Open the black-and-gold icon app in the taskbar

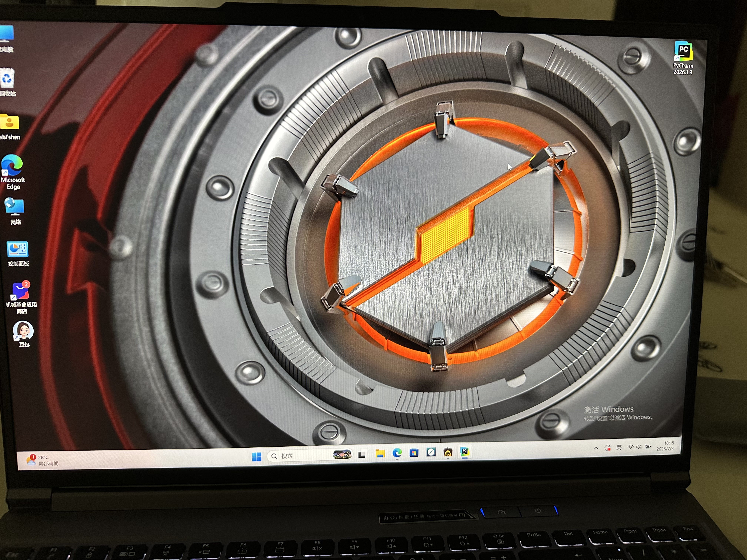pyautogui.click(x=448, y=452)
